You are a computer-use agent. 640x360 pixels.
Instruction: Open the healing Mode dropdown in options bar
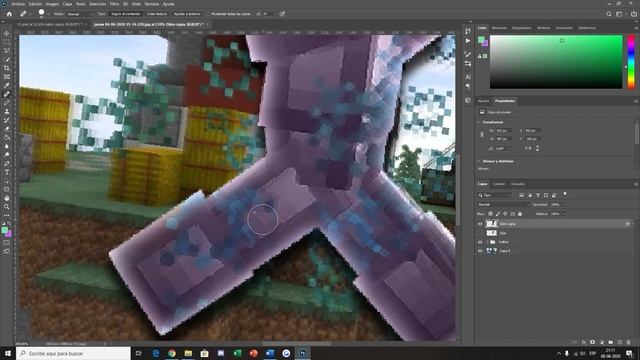pyautogui.click(x=80, y=14)
